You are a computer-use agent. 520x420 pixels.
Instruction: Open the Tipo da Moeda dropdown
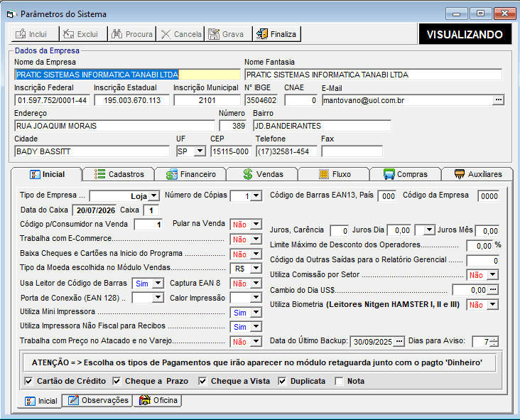point(256,268)
